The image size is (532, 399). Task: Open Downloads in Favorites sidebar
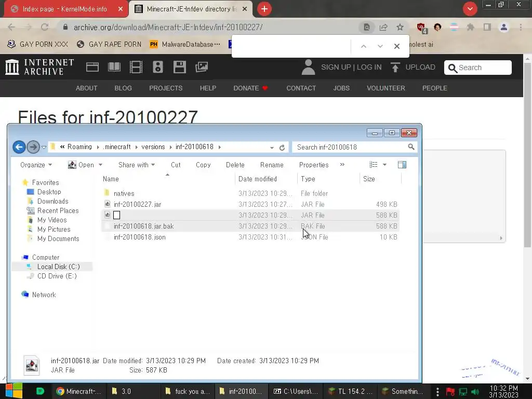pyautogui.click(x=52, y=201)
